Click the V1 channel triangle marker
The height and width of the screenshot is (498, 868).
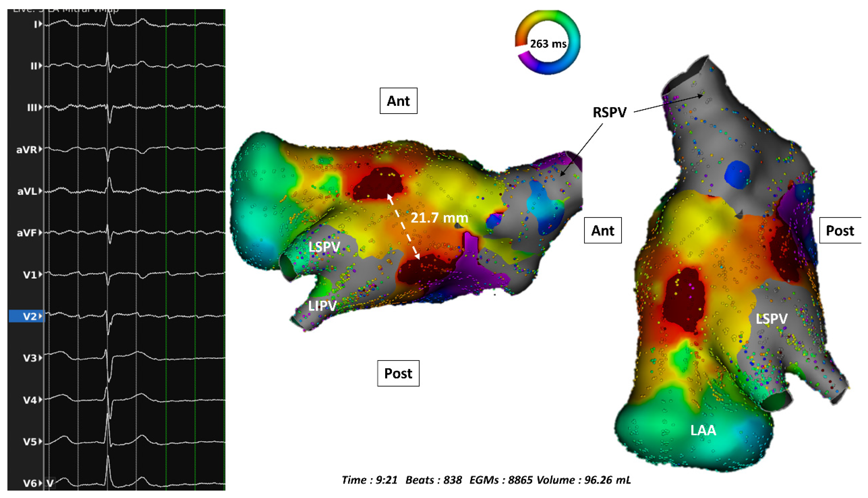point(40,274)
